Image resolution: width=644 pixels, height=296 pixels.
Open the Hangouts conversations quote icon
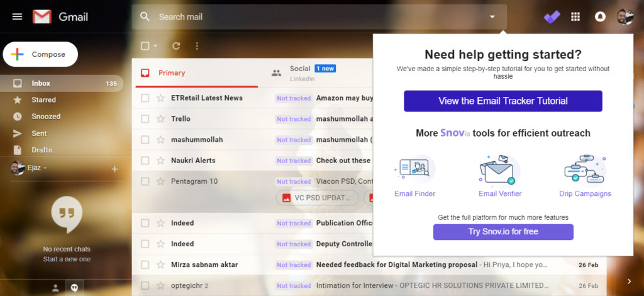click(74, 288)
